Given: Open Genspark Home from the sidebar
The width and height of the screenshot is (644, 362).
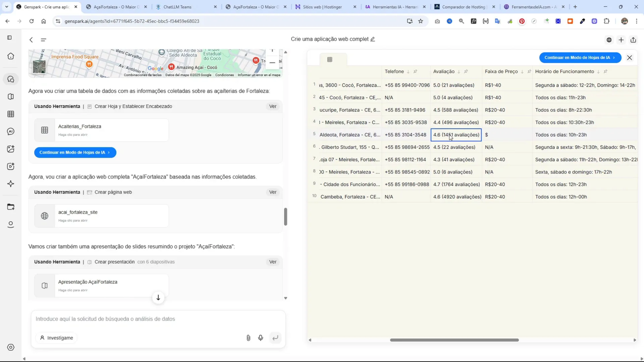Looking at the screenshot, I should 10,56.
